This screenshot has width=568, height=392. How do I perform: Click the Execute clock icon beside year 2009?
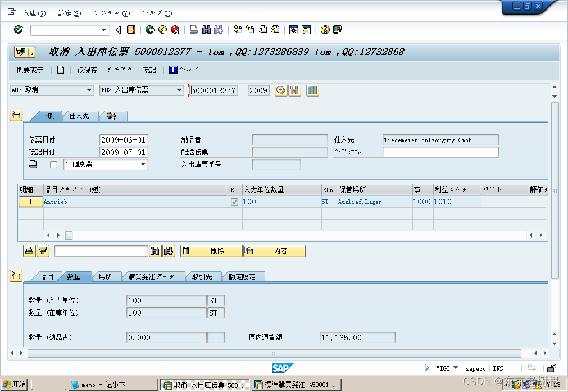(x=281, y=90)
